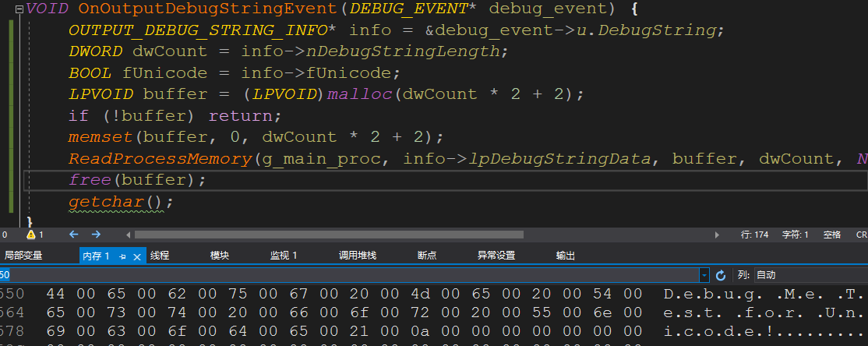Click hex byte 6f in second memory row

point(359,312)
